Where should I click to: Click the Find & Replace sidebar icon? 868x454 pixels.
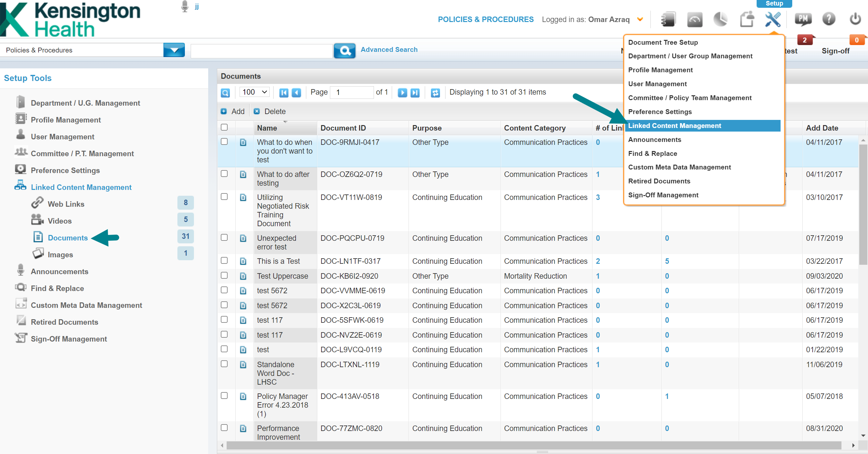(x=20, y=287)
